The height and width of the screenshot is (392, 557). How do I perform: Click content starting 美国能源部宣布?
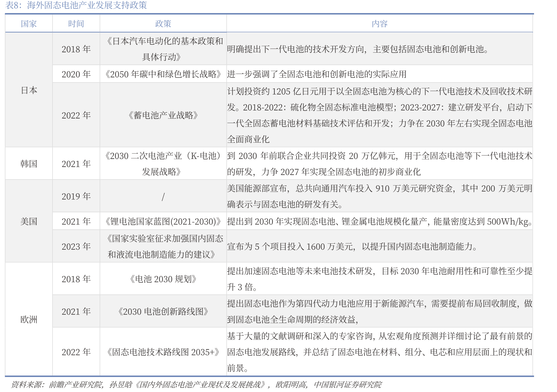pos(380,196)
